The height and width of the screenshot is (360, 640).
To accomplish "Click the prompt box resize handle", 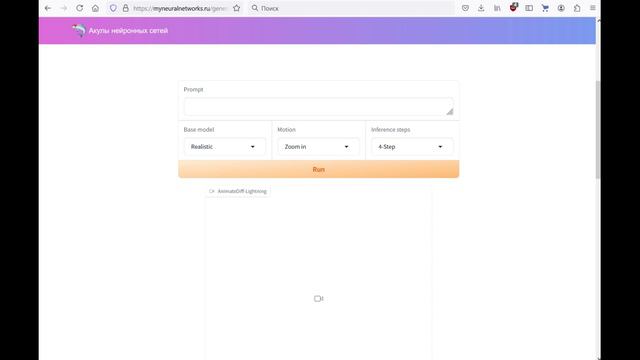I will tap(449, 112).
